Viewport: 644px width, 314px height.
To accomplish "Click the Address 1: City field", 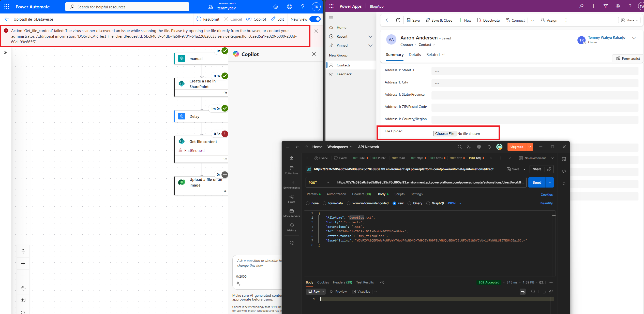I will [535, 83].
